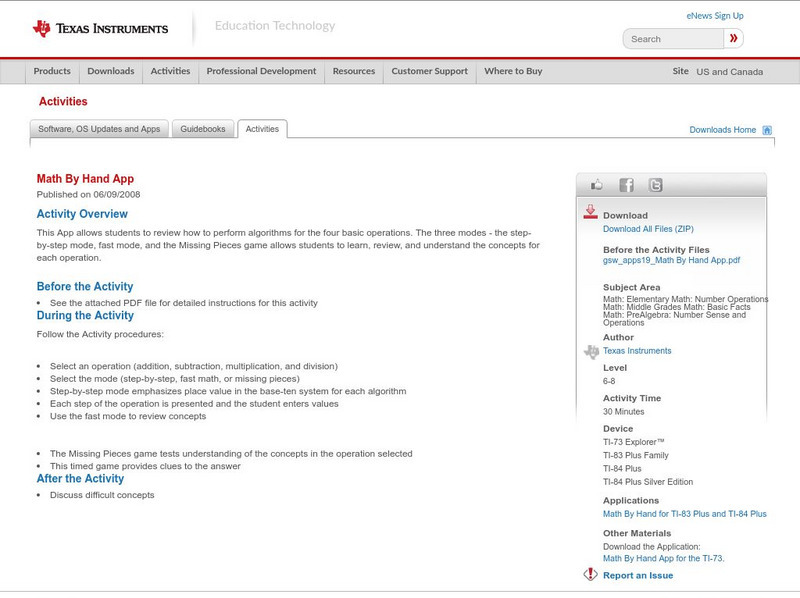Click the Report an Issue alert icon
The width and height of the screenshot is (800, 598).
591,575
